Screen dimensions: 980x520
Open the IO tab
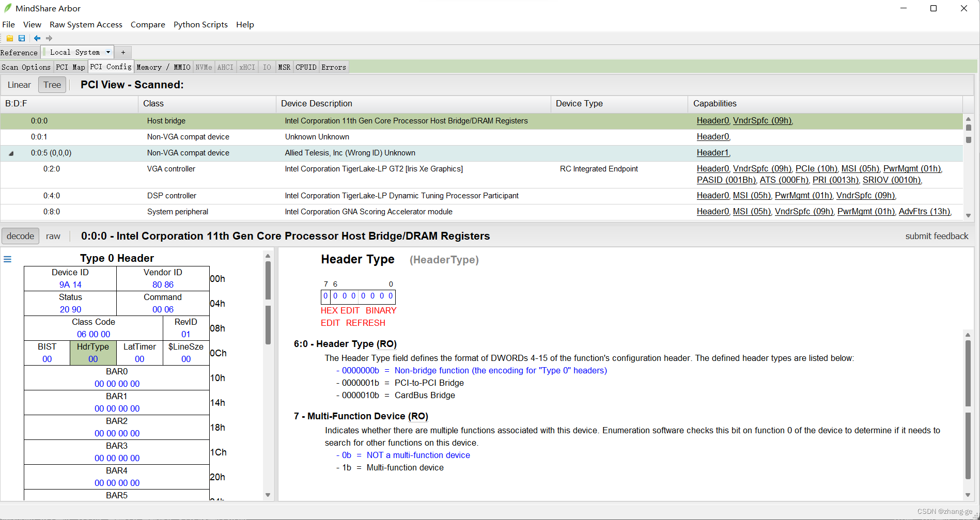point(267,67)
